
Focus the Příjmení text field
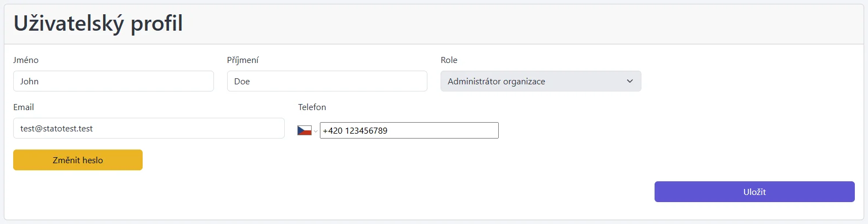[326, 81]
